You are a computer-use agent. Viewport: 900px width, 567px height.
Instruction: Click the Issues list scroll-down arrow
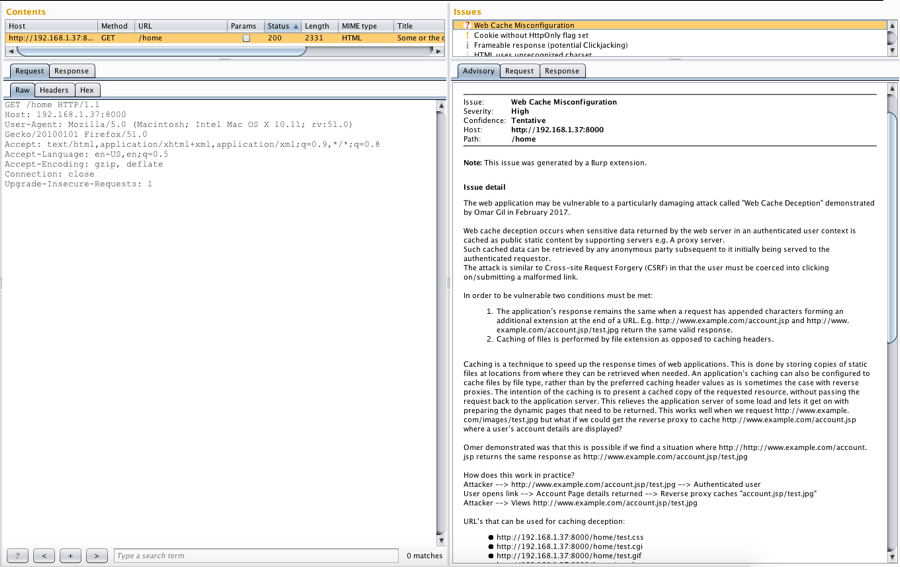pos(892,51)
